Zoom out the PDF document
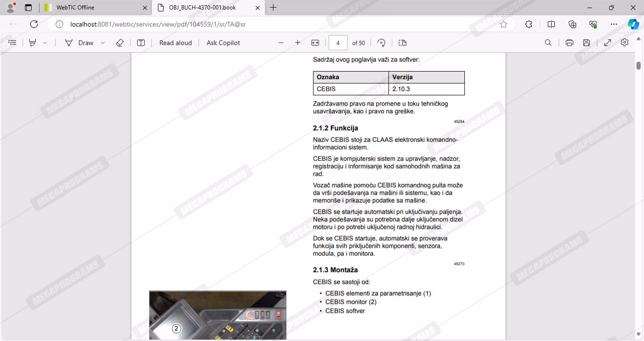The image size is (644, 341). tap(281, 43)
